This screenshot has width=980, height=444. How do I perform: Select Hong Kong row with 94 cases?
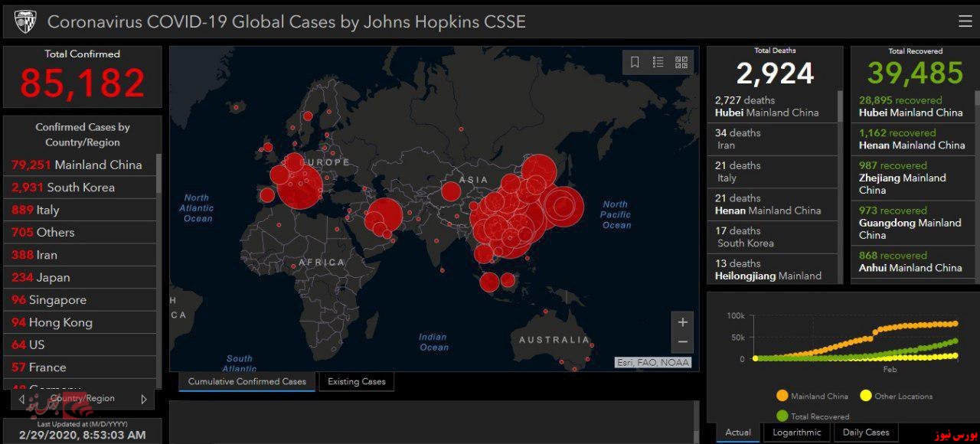[80, 322]
